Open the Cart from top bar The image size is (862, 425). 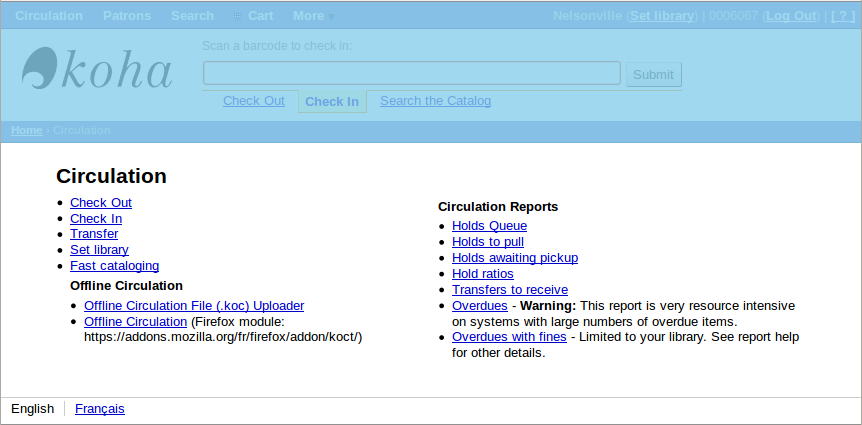tap(260, 16)
